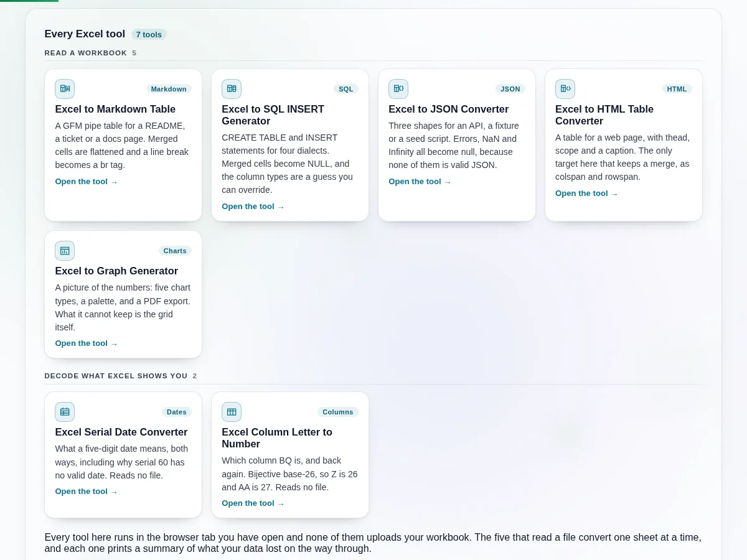Click the 'Excel to SQL INSERT Generator' title

(x=273, y=115)
